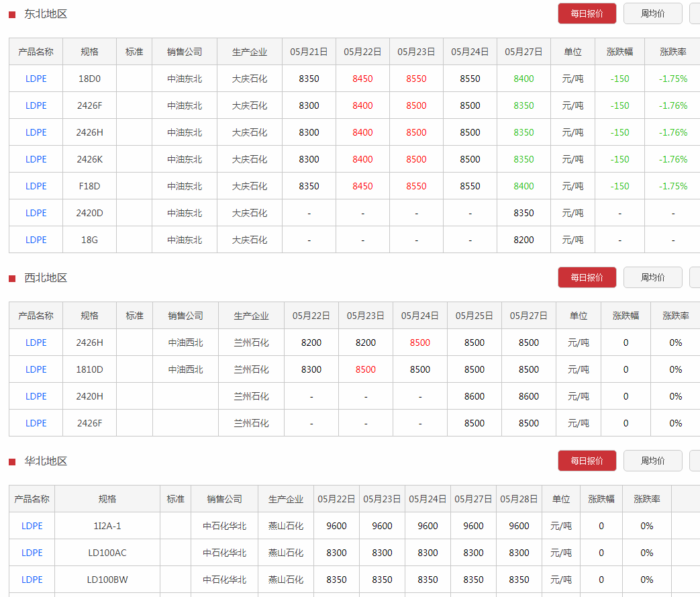Click 华北地区 section heading

tap(46, 461)
